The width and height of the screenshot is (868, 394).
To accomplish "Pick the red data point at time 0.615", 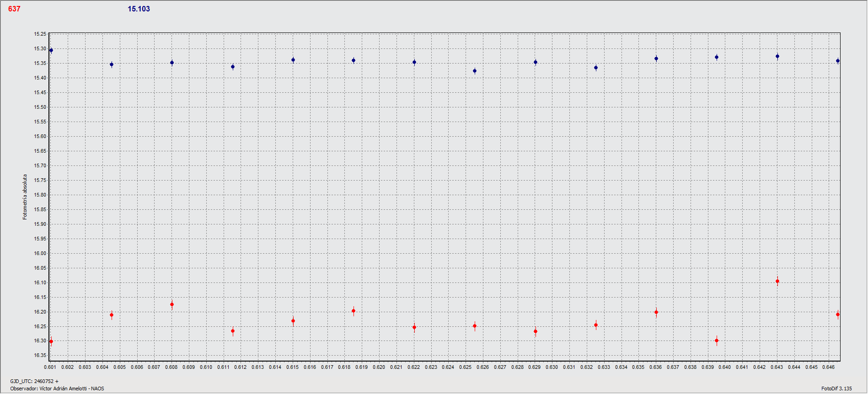I will pyautogui.click(x=293, y=321).
